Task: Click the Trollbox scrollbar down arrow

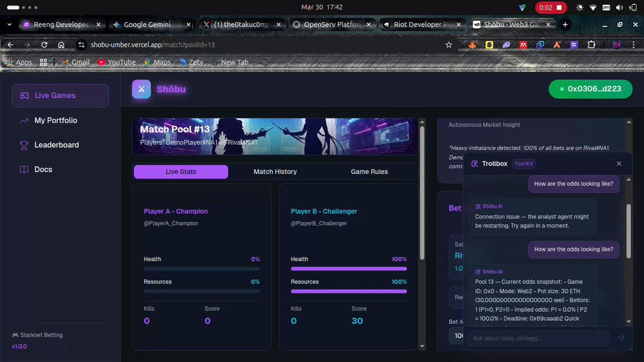Action: (x=629, y=322)
